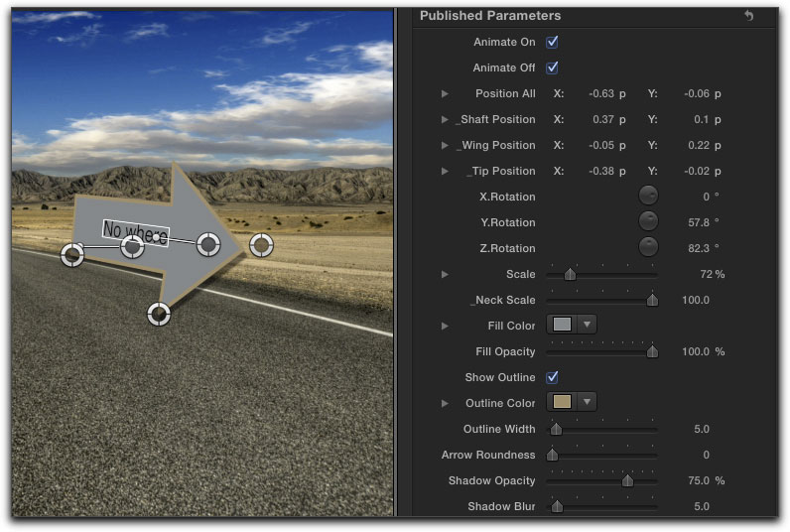Click the Shadow Opacity slider handle
The width and height of the screenshot is (790, 532).
click(628, 480)
